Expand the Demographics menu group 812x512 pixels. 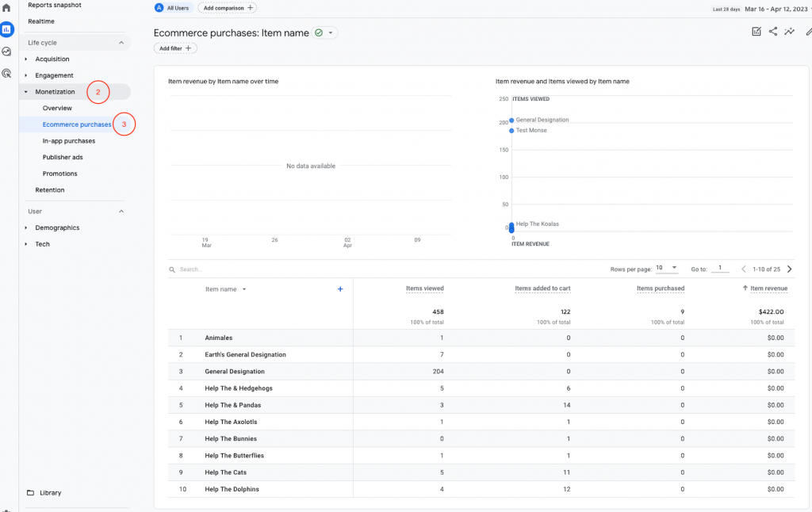tap(57, 228)
